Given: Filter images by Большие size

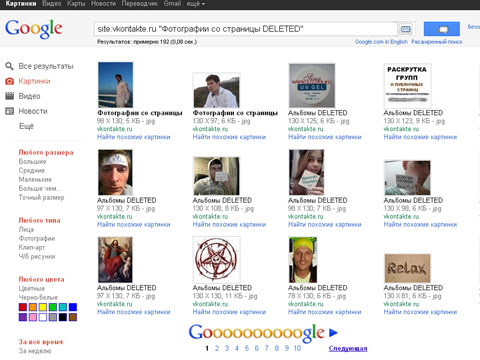Looking at the screenshot, I should tap(32, 161).
